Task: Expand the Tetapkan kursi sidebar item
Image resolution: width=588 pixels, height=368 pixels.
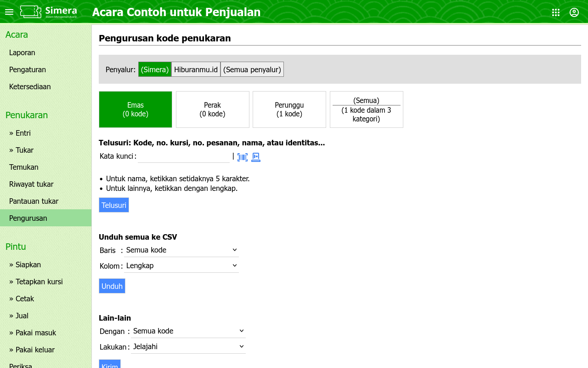Action: (x=46, y=282)
